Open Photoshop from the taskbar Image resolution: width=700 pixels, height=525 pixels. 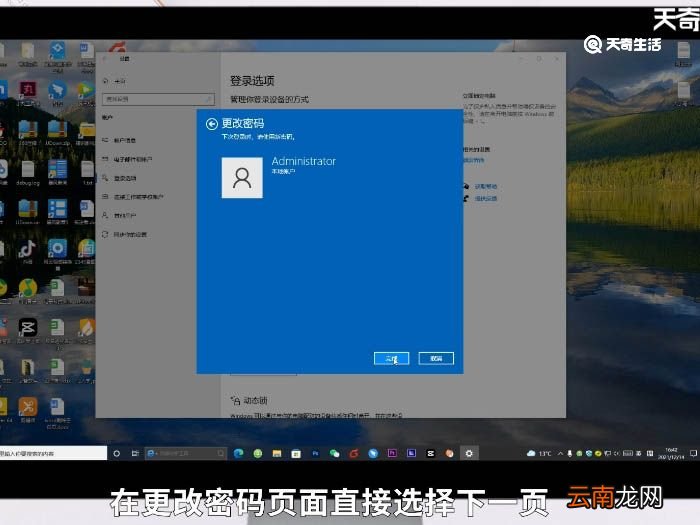tap(315, 454)
